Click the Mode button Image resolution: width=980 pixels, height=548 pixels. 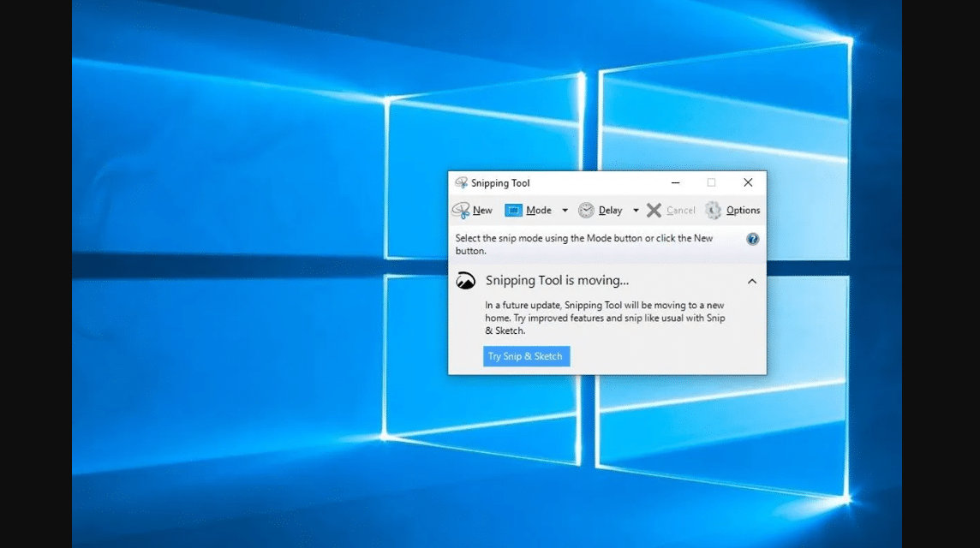click(x=529, y=211)
